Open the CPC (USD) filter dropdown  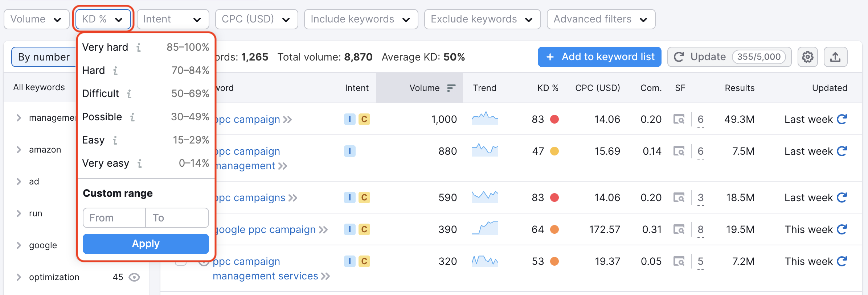click(257, 19)
